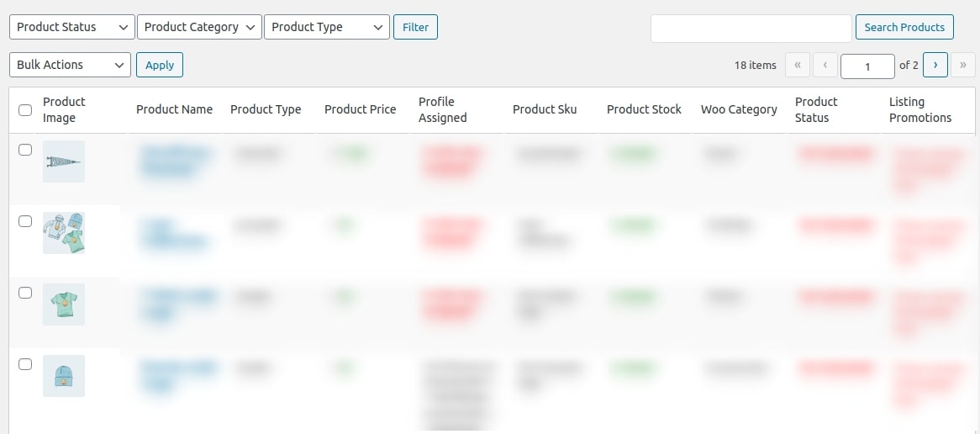Open the green t-shirt product thumbnail
This screenshot has height=434, width=980.
click(x=64, y=304)
